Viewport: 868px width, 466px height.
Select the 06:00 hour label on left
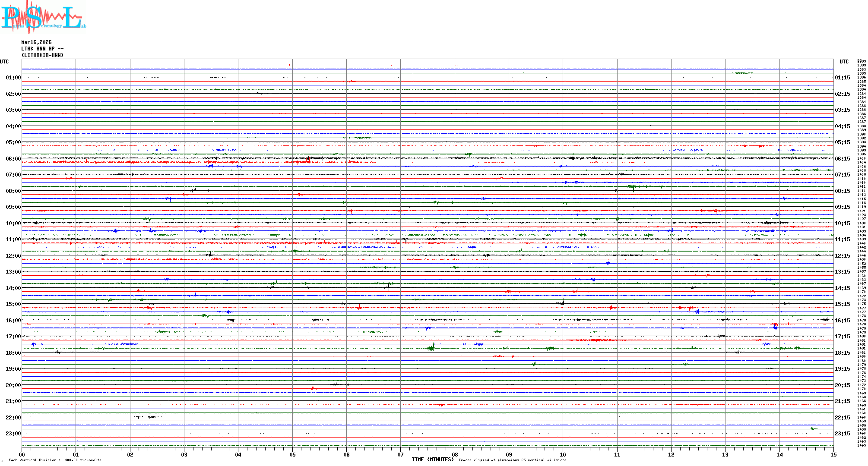click(13, 159)
